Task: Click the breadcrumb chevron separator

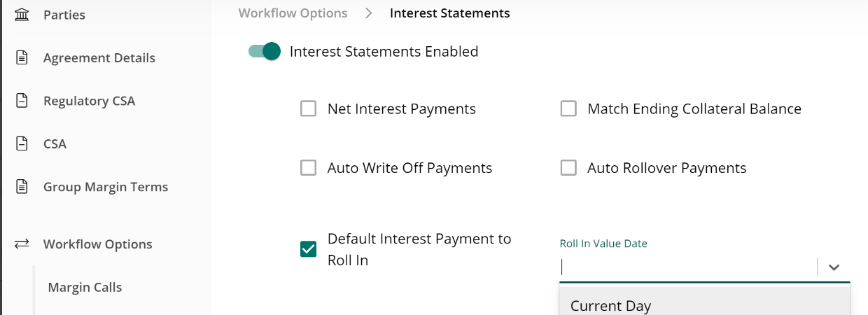Action: click(x=369, y=13)
